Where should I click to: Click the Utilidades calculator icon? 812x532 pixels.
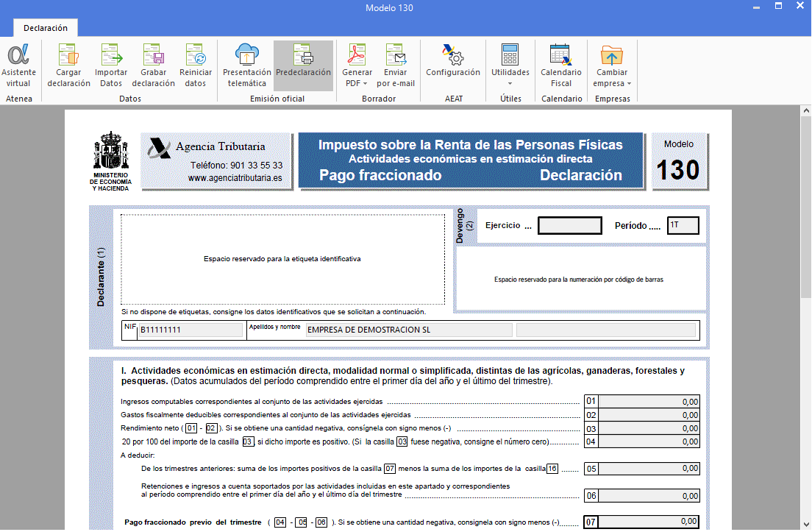click(x=510, y=54)
